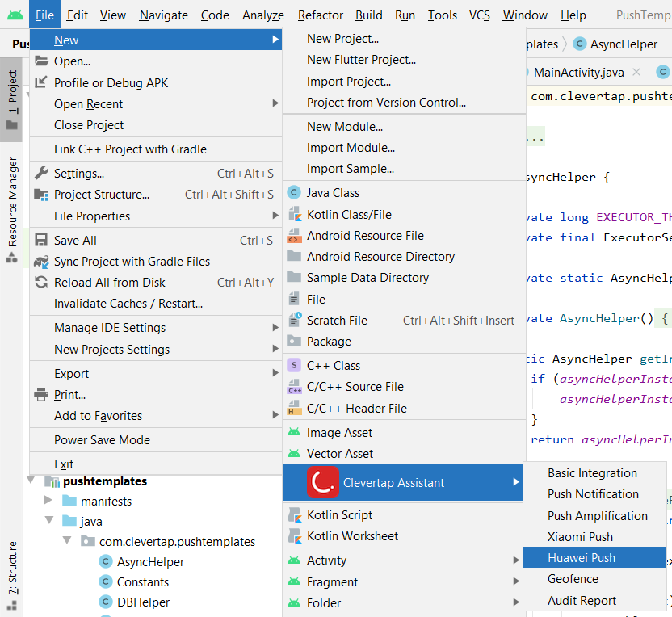
Task: Open the Resource Manager side tab
Action: click(x=11, y=210)
